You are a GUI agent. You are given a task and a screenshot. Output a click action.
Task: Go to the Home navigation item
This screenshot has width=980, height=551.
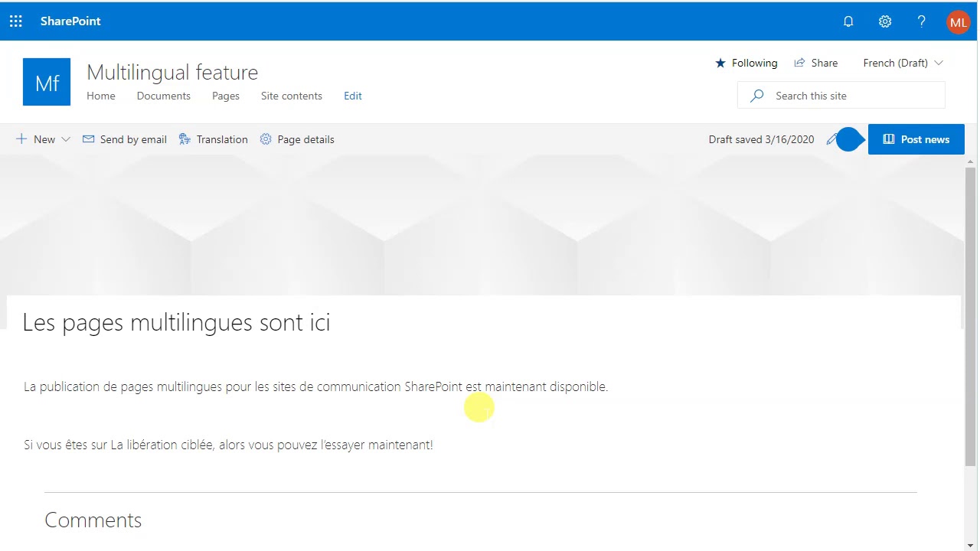(x=101, y=96)
